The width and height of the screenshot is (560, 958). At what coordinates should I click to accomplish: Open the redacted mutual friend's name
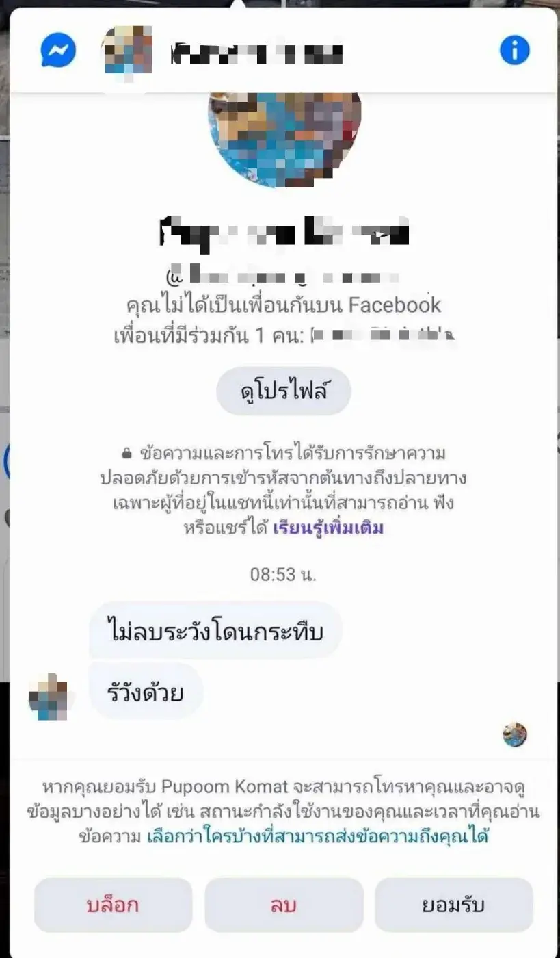tap(383, 335)
